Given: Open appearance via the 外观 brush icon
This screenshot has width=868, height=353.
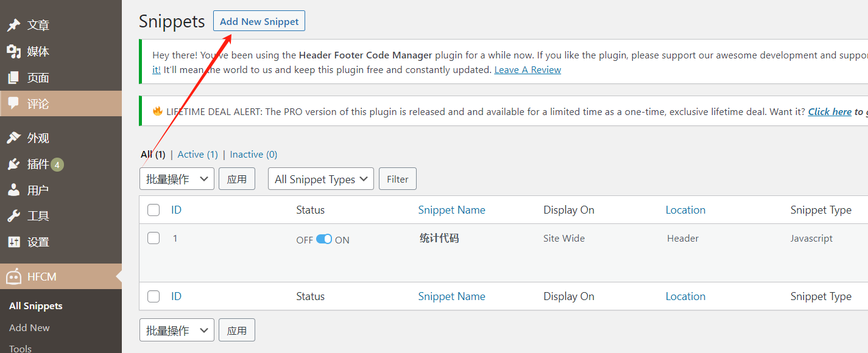Looking at the screenshot, I should pos(13,138).
